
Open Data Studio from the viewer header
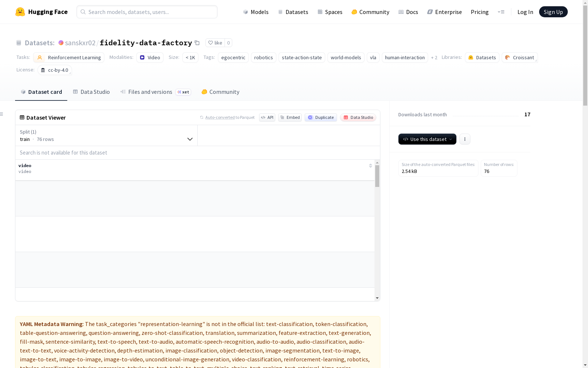click(x=358, y=117)
